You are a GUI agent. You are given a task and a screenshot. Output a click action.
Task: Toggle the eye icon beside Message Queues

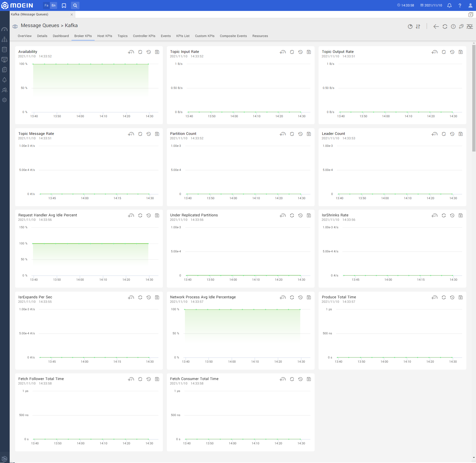click(15, 26)
